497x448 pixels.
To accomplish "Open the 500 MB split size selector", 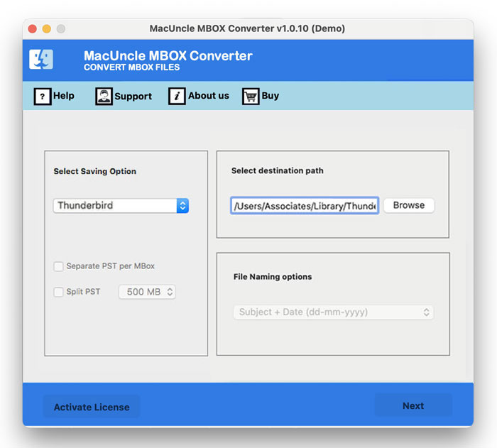I will (x=147, y=292).
